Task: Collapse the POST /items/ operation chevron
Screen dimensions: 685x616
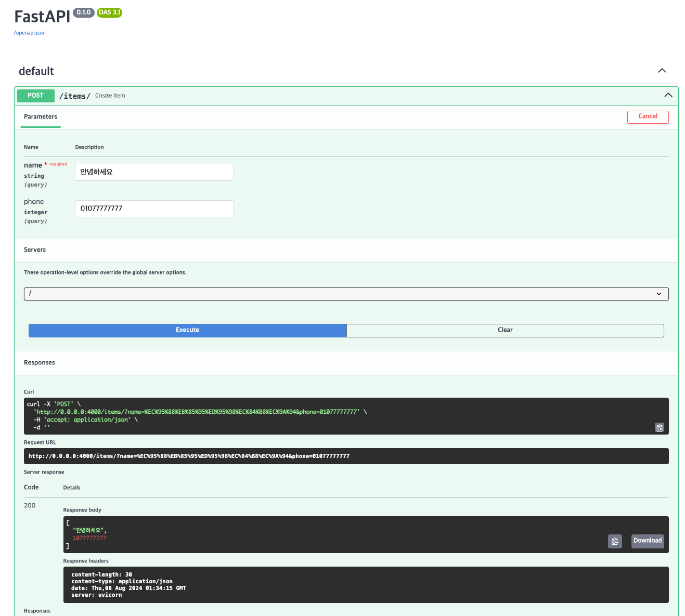Action: point(668,95)
